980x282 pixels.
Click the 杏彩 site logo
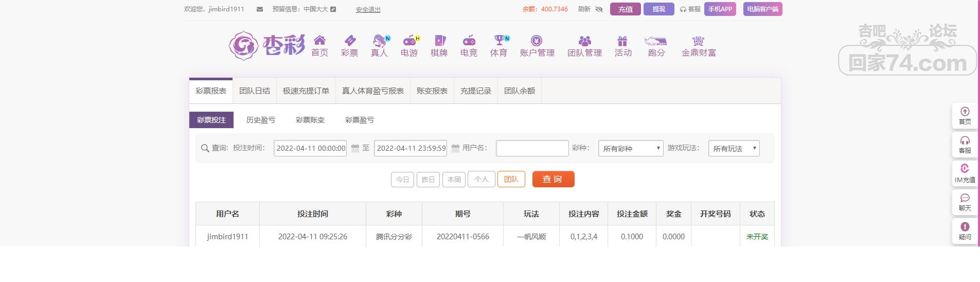point(266,45)
